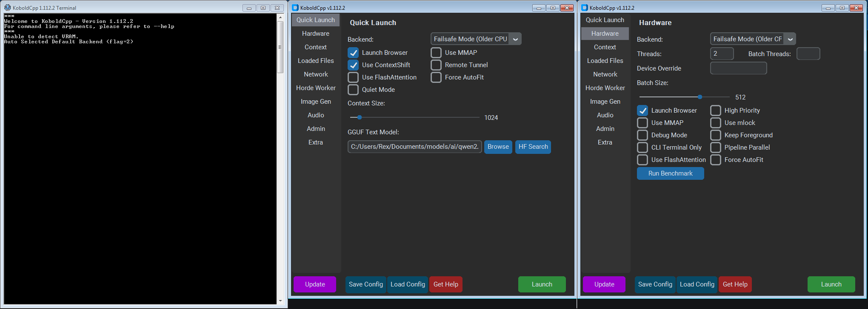Screen dimensions: 868x309
Task: Open Network tab in Hardware window
Action: [605, 74]
